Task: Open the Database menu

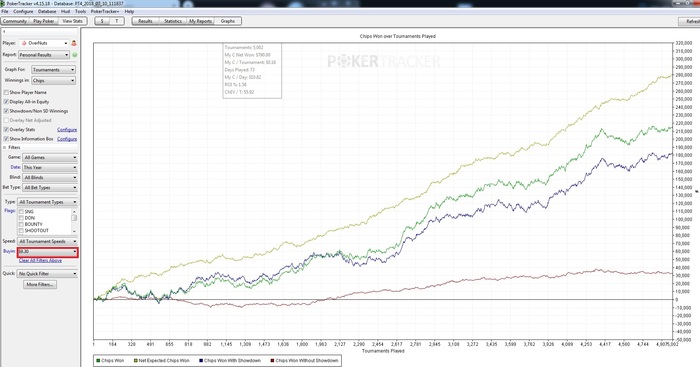Action: click(x=47, y=12)
